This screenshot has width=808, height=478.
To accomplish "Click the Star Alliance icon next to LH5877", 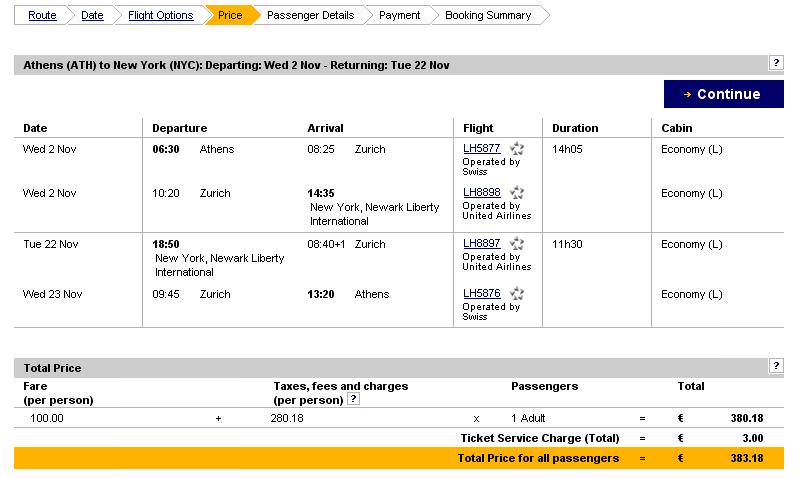I will [517, 149].
